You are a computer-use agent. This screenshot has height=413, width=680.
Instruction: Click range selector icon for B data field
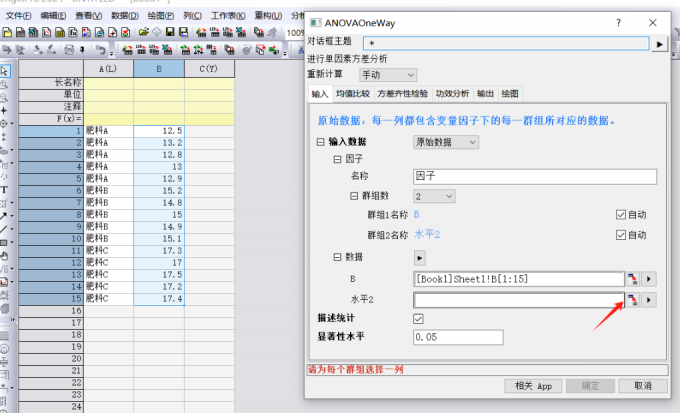click(632, 279)
